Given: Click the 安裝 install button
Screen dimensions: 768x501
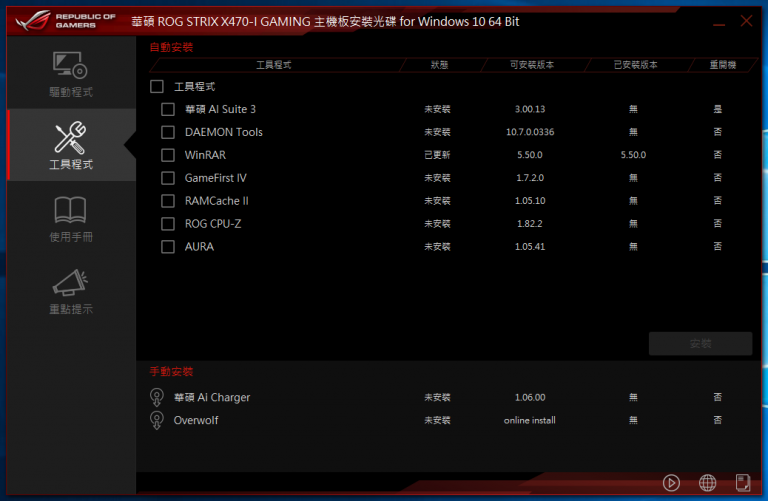Looking at the screenshot, I should point(700,344).
